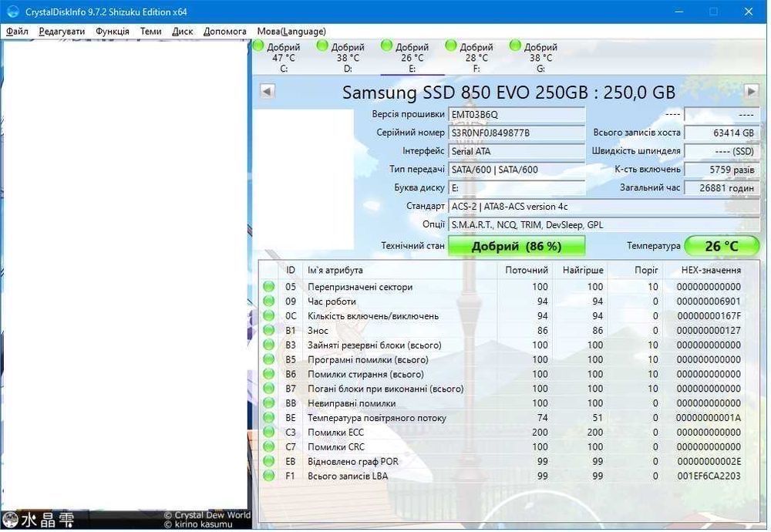Click the standard field ACS-2 | ATA8-ACS version 4c
Image resolution: width=771 pixels, height=532 pixels.
tap(604, 207)
